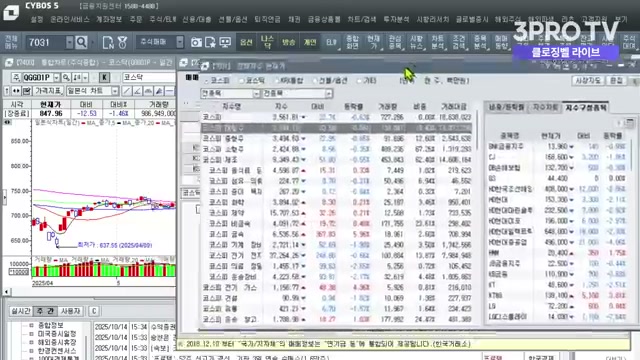This screenshot has height=360, width=640.
Task: Open the 관심종목 toolbar shortcut
Action: click(395, 42)
